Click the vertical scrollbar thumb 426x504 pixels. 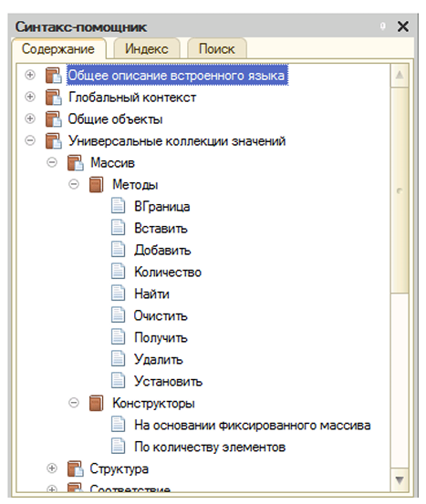(x=400, y=190)
